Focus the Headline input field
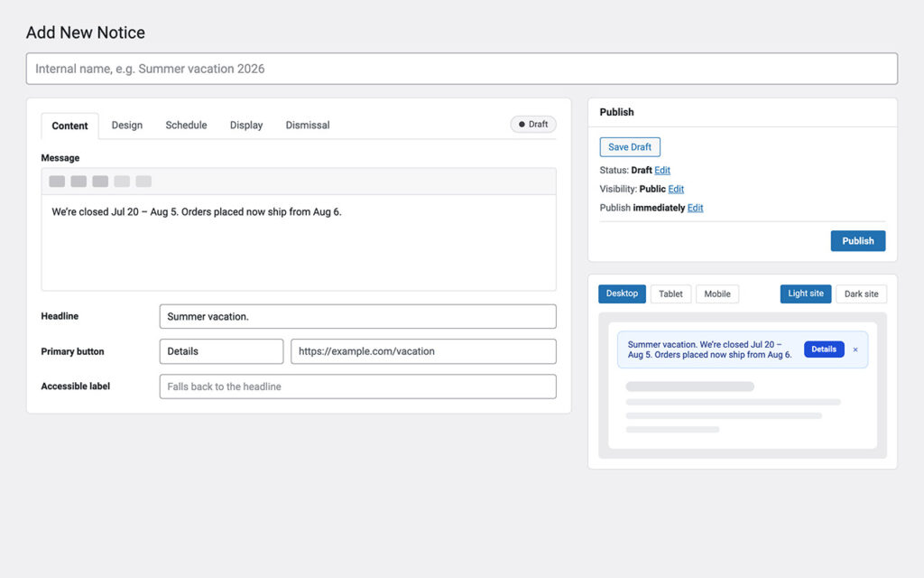Viewport: 924px width, 578px height. pos(357,317)
